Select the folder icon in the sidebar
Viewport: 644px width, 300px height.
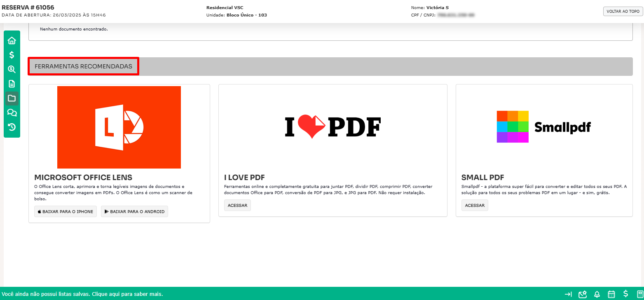tap(12, 98)
